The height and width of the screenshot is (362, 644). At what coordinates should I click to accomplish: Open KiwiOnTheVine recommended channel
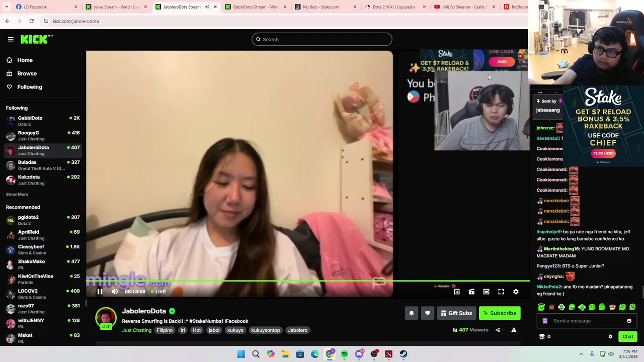point(43,279)
